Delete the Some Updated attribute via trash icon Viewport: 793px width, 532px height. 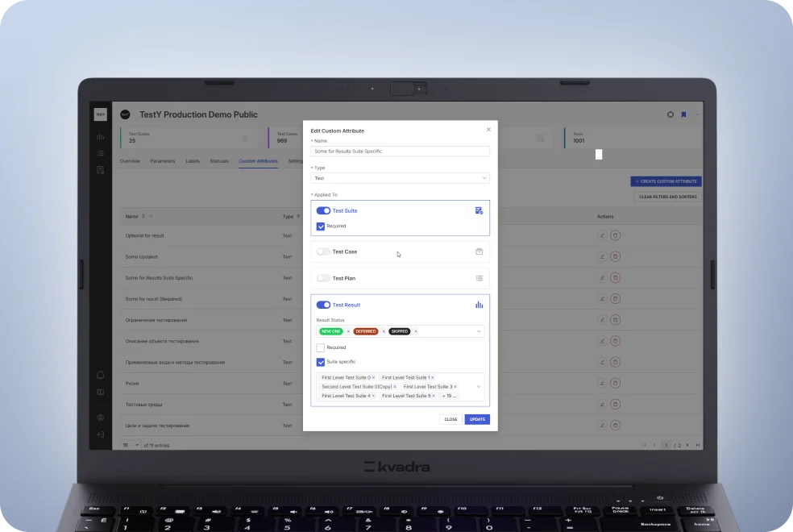[615, 257]
